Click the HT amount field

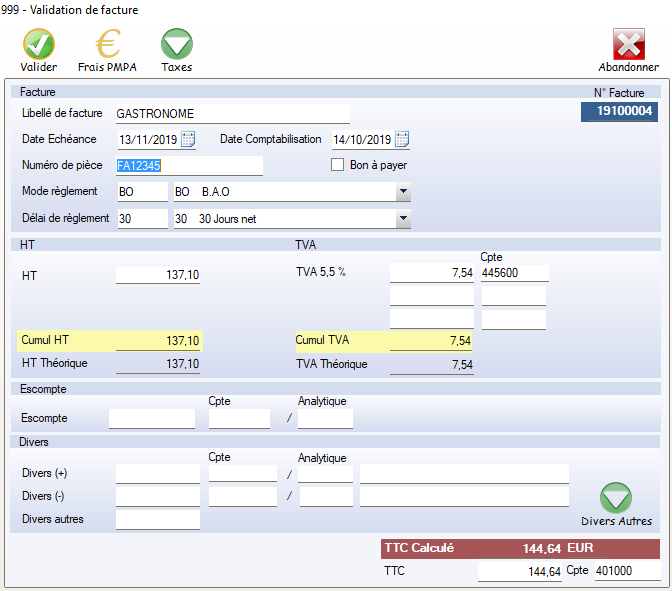pos(158,274)
